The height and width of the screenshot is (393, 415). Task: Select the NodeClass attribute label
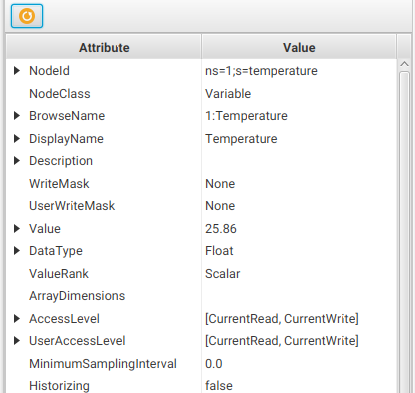click(60, 94)
